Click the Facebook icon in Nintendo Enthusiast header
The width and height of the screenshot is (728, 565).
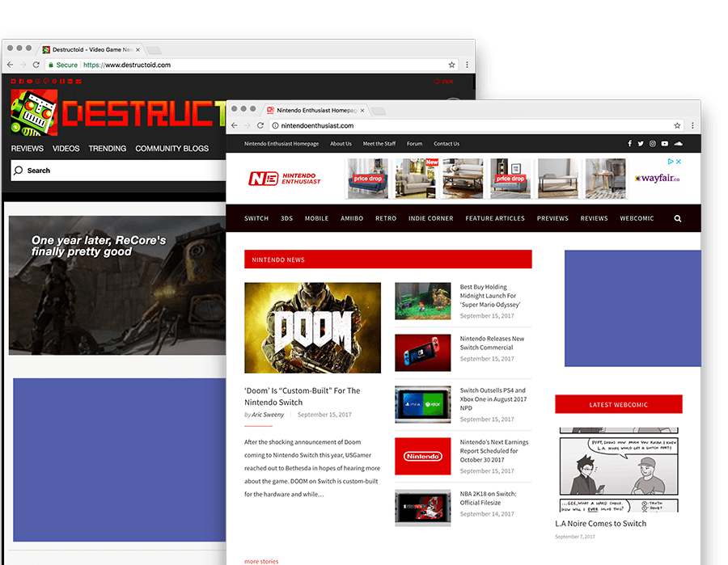[x=629, y=144]
